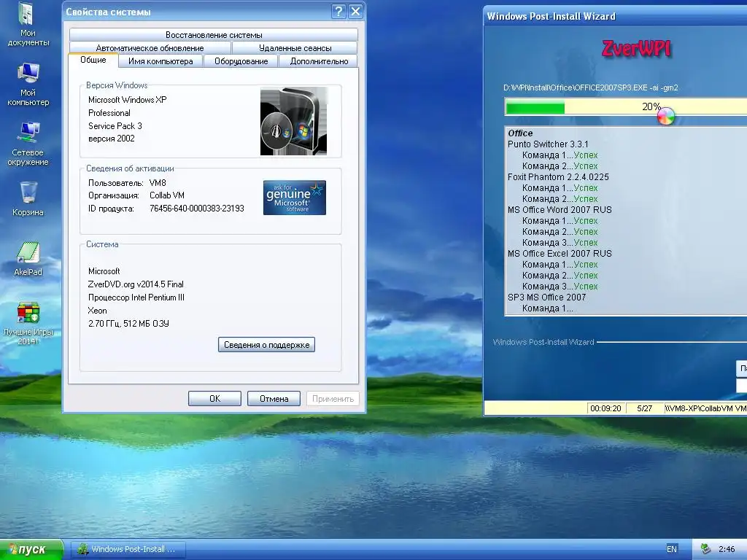This screenshot has height=560, width=747.
Task: Select the Корзина recycle bin icon
Action: pyautogui.click(x=28, y=199)
